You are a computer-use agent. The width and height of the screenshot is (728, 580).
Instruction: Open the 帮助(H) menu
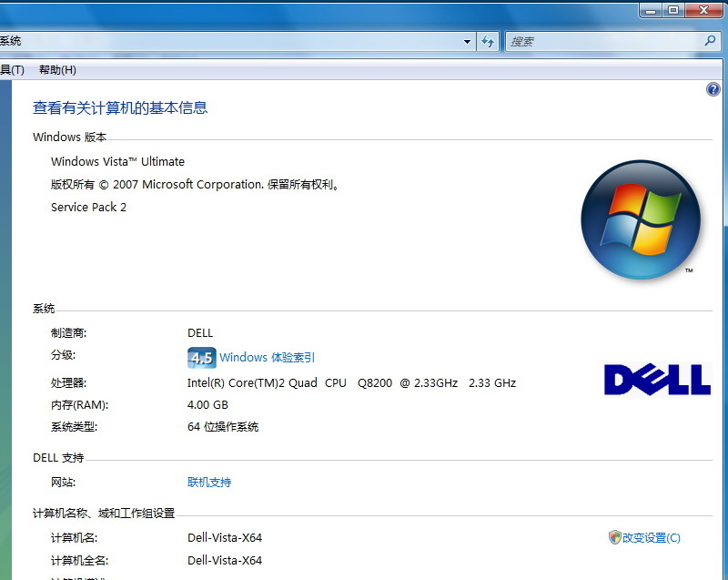pyautogui.click(x=57, y=70)
